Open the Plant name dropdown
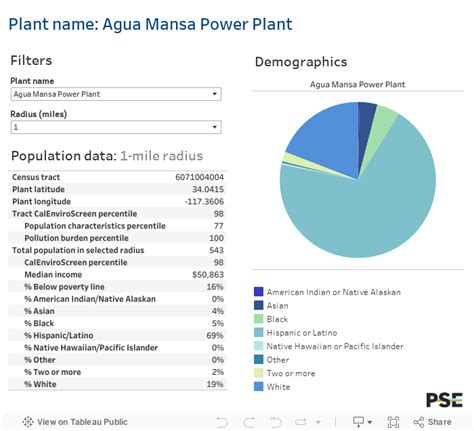474x431 pixels. (x=116, y=94)
